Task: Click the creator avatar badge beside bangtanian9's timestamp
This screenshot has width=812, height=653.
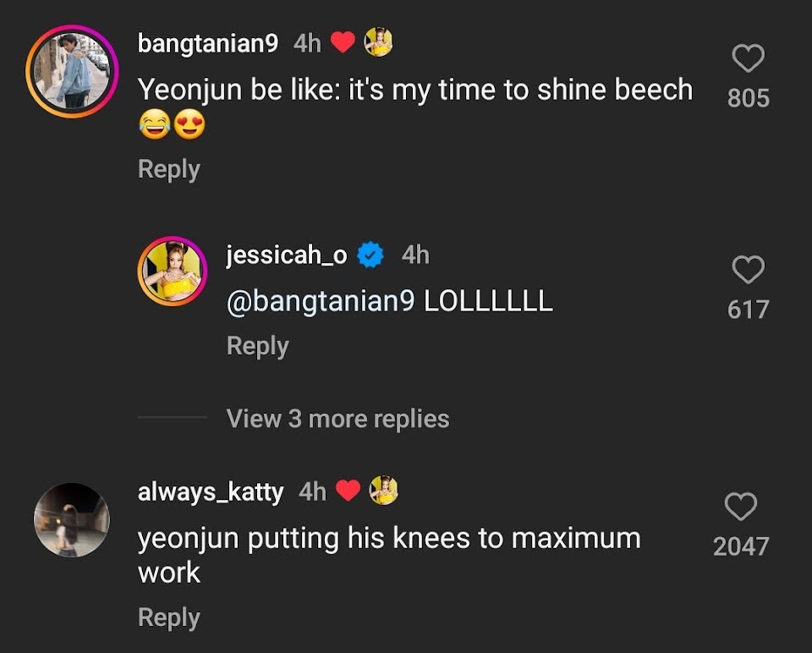Action: [x=378, y=43]
